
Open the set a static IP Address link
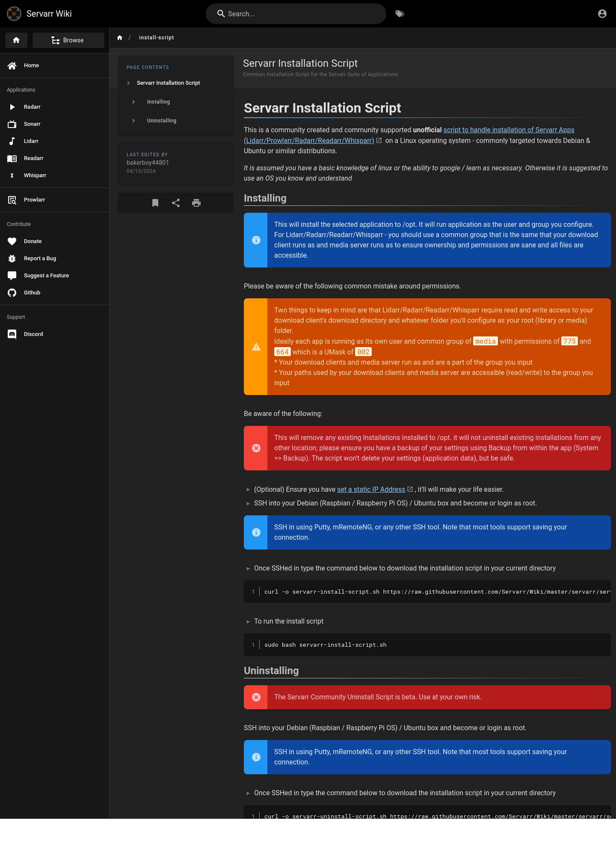pos(371,490)
